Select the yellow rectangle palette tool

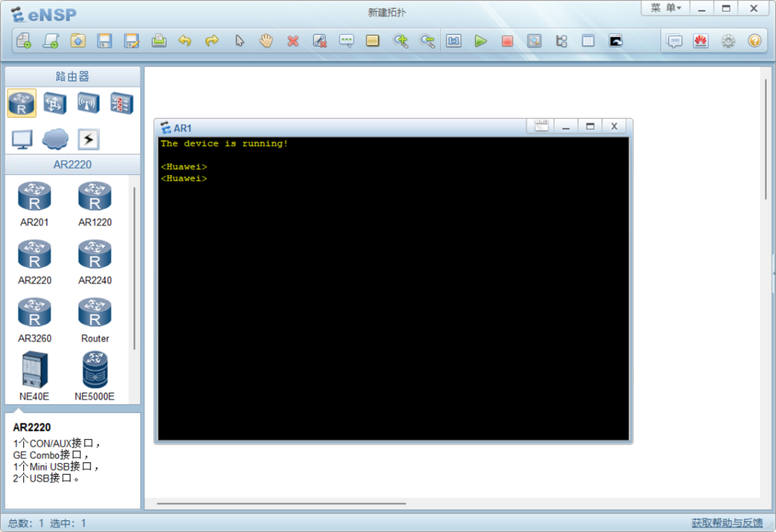373,41
